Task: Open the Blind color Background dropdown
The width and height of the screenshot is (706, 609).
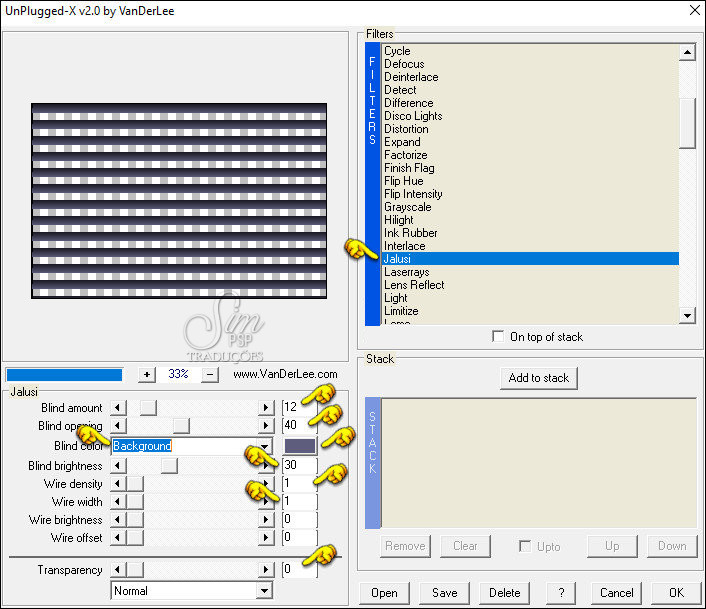Action: [x=265, y=446]
